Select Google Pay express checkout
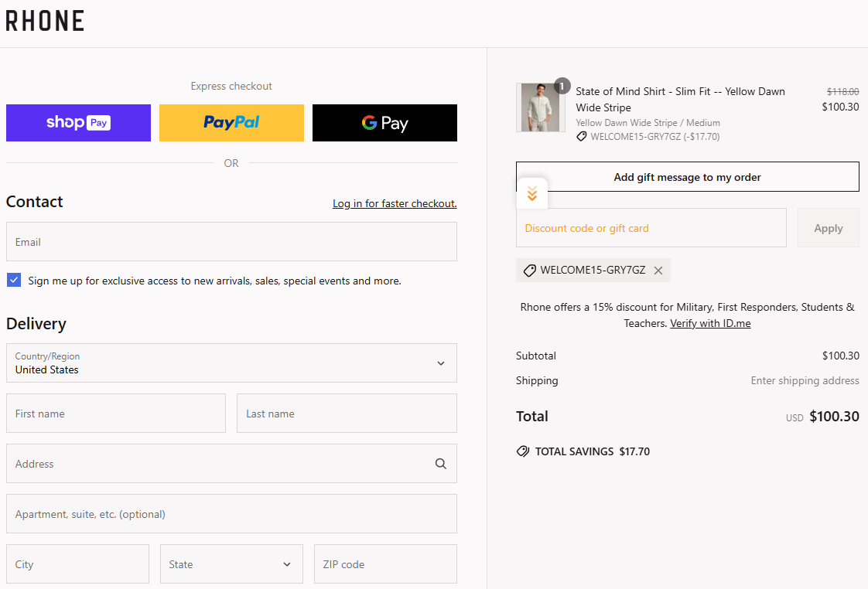Viewport: 868px width, 589px height. pos(384,123)
